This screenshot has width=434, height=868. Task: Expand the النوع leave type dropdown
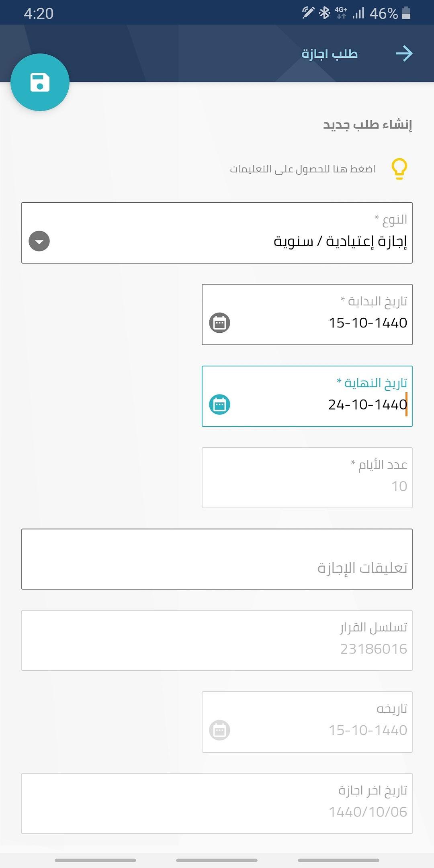[x=39, y=242]
